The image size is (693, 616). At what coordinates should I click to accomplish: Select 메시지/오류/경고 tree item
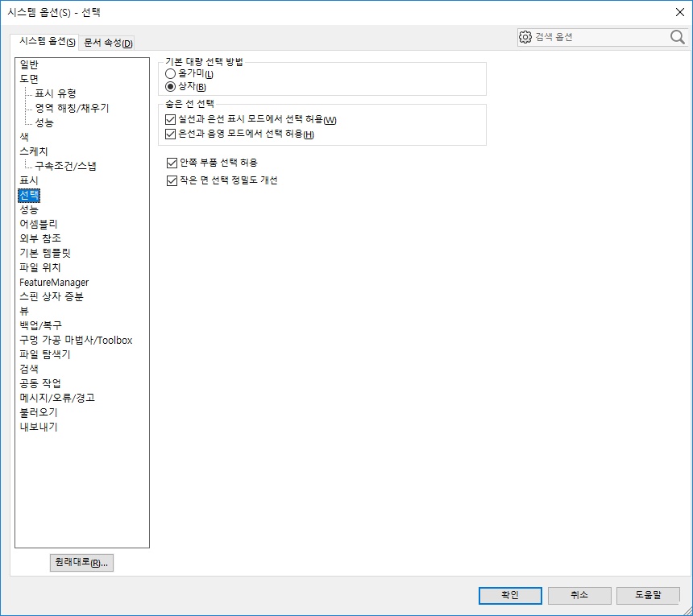pos(57,398)
